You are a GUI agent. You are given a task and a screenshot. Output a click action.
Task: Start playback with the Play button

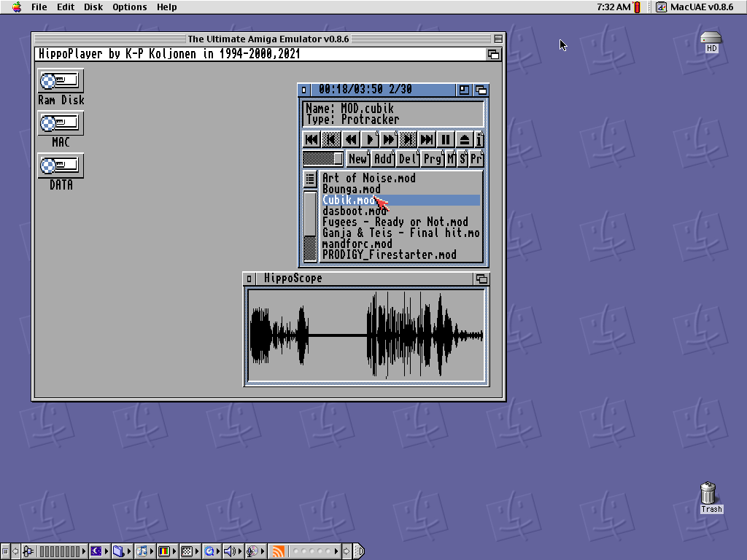coord(369,139)
